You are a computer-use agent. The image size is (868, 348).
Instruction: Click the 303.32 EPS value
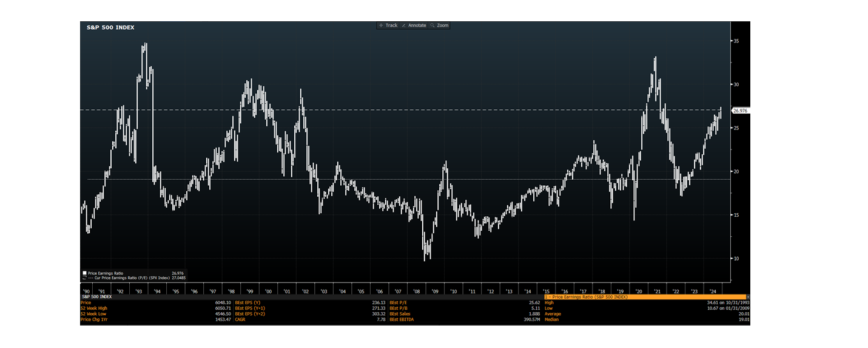point(378,313)
